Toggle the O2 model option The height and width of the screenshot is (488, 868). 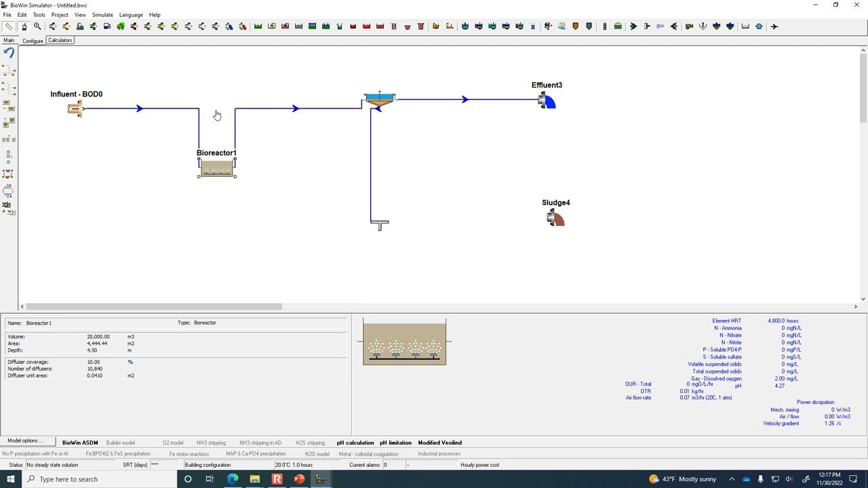click(x=173, y=443)
